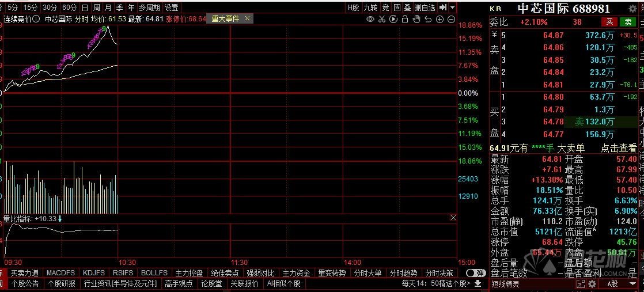The height and width of the screenshot is (292, 644).
Task: Click the 点击查看 link
Action: click(x=619, y=148)
